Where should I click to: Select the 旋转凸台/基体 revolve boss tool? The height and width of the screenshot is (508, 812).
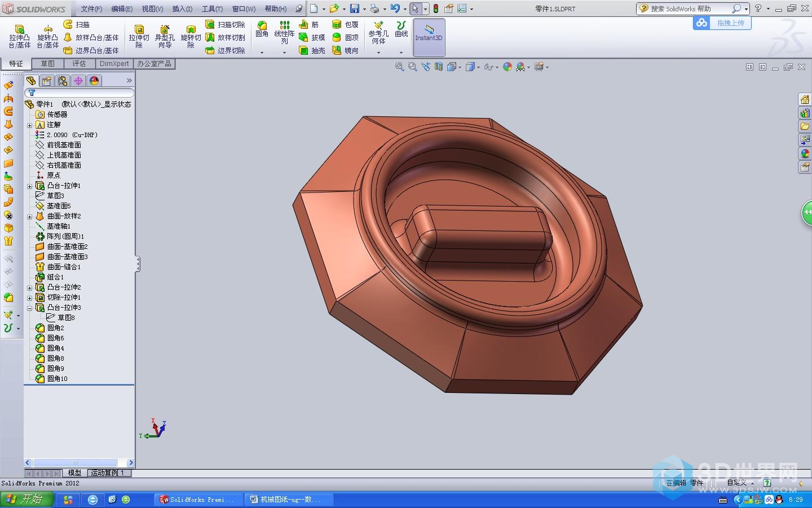point(48,37)
